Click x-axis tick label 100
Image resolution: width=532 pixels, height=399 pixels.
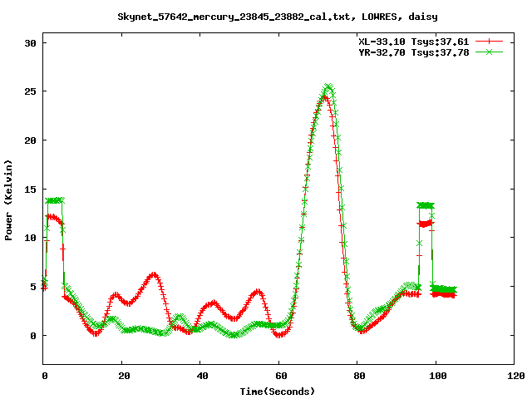[438, 376]
